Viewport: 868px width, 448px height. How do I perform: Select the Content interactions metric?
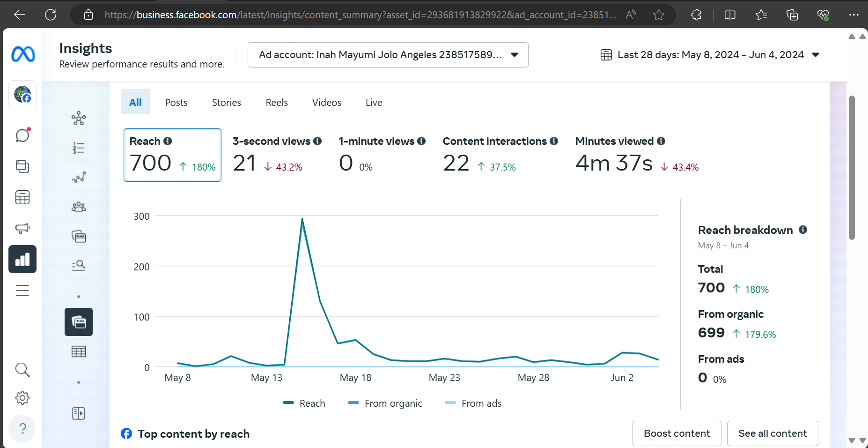click(x=500, y=155)
